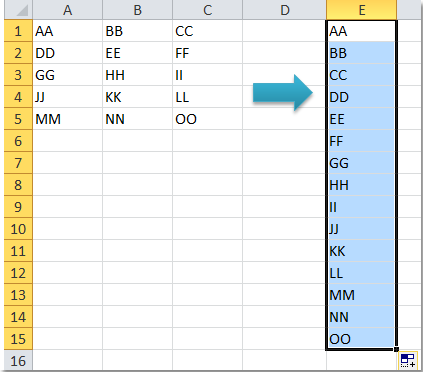
Task: Click cell B4 containing KK
Action: click(137, 97)
